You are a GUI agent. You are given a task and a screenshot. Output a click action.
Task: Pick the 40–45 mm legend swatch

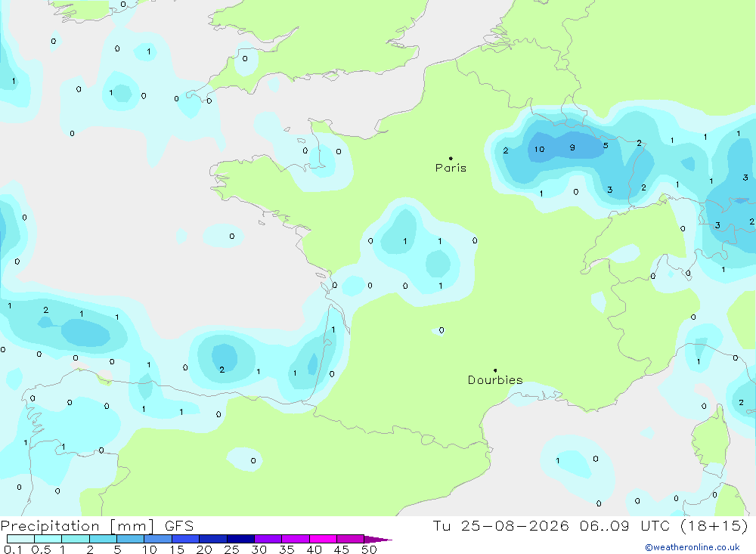(323, 539)
